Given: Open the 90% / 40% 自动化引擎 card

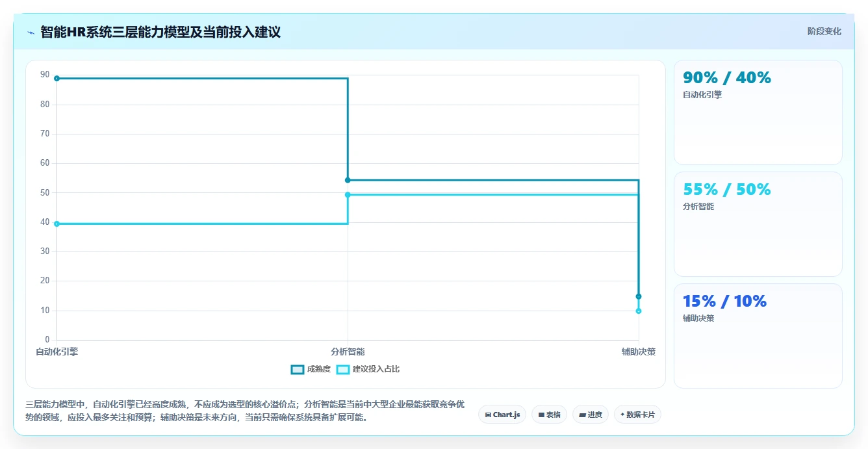Looking at the screenshot, I should tap(758, 112).
